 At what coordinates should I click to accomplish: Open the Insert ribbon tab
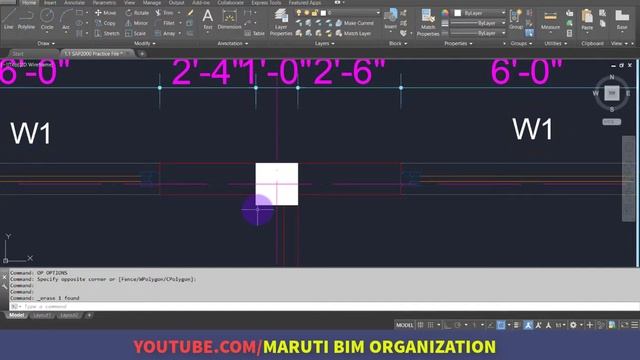[50, 3]
